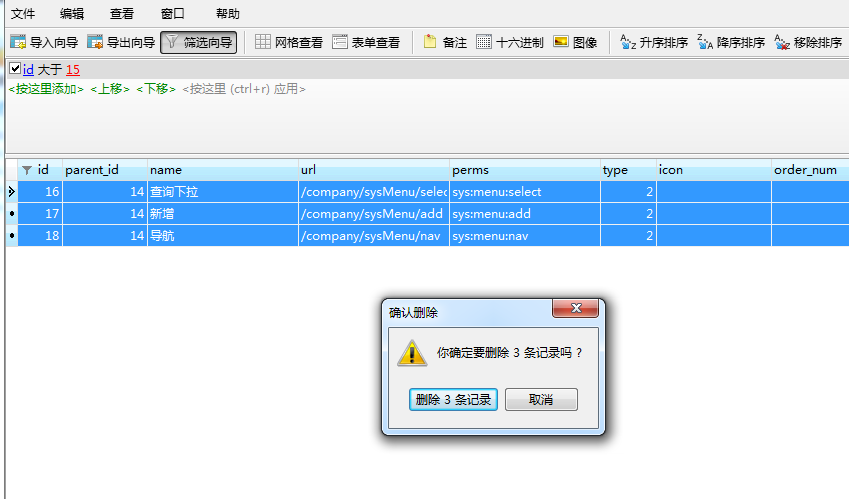This screenshot has height=499, width=849.
Task: Toggle the 筛选向导 filter wizard
Action: click(199, 42)
